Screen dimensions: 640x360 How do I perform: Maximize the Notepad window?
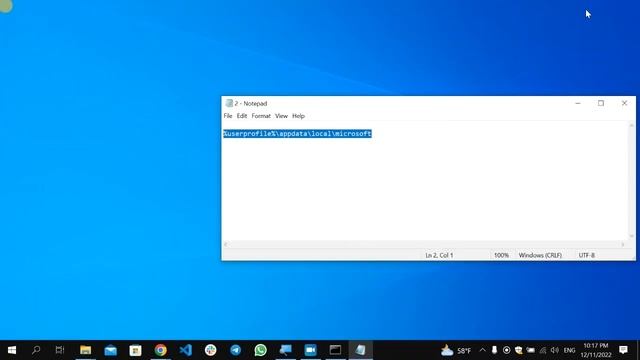click(601, 103)
